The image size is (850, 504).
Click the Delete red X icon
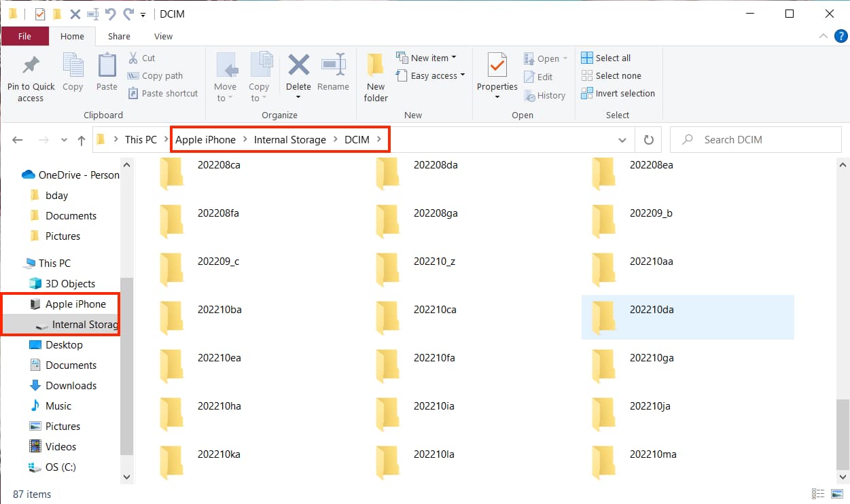(x=298, y=66)
